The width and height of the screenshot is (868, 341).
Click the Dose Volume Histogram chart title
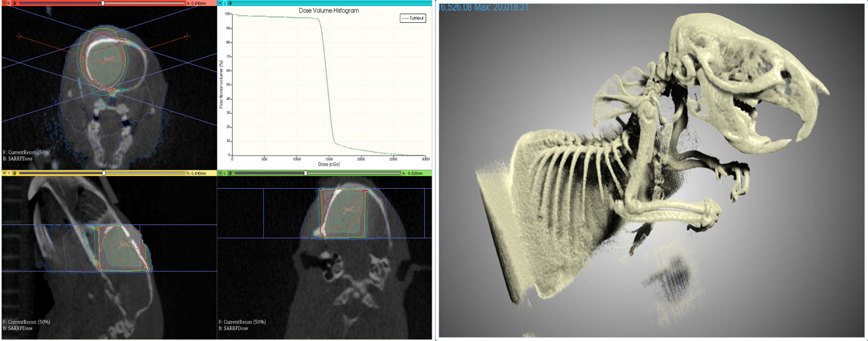point(328,11)
